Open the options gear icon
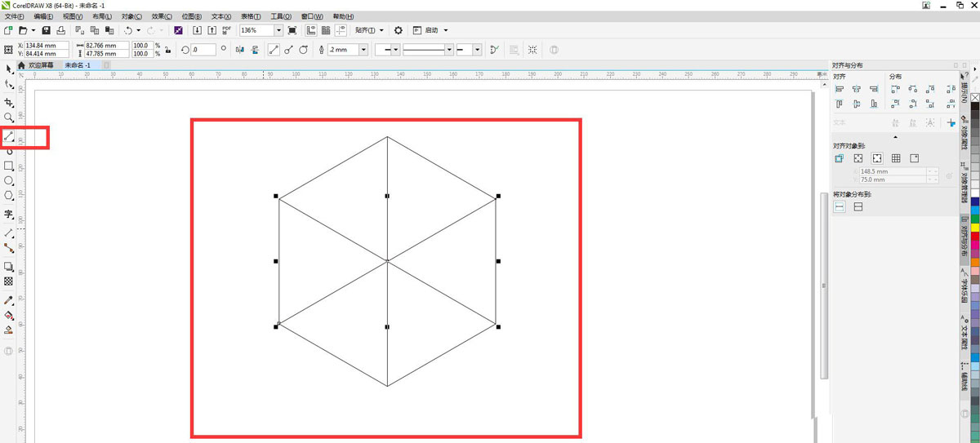The width and height of the screenshot is (980, 443). 399,30
